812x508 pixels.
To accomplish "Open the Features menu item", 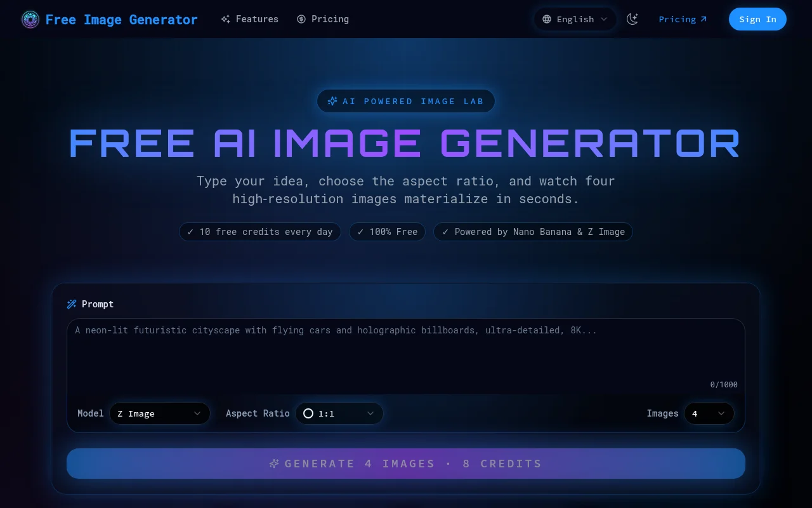I will 250,19.
